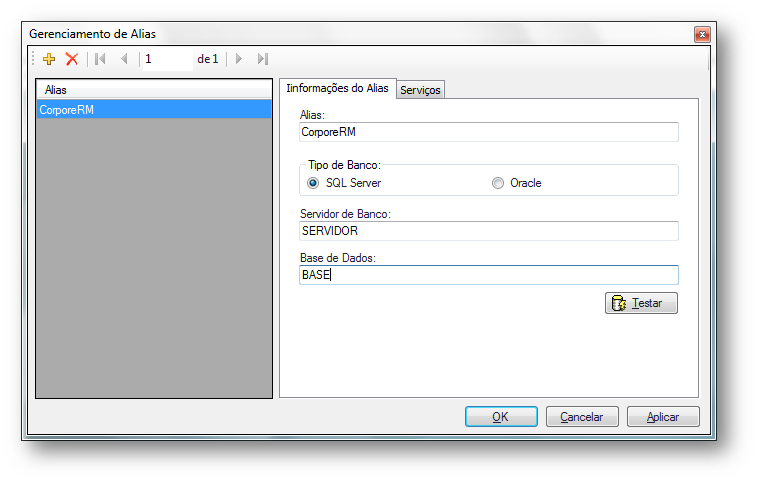The image size is (759, 483).
Task: Open the Informações do Alias tab
Action: pyautogui.click(x=337, y=88)
